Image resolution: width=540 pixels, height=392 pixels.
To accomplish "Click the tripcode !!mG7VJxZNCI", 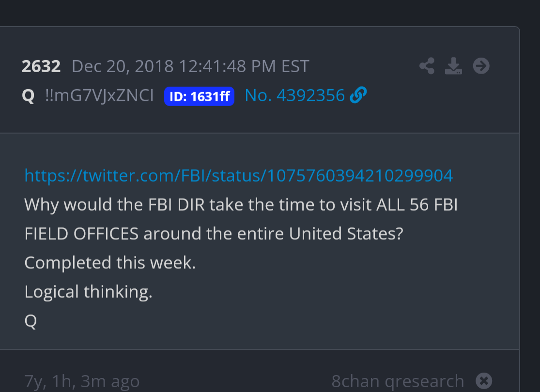I will pos(99,96).
